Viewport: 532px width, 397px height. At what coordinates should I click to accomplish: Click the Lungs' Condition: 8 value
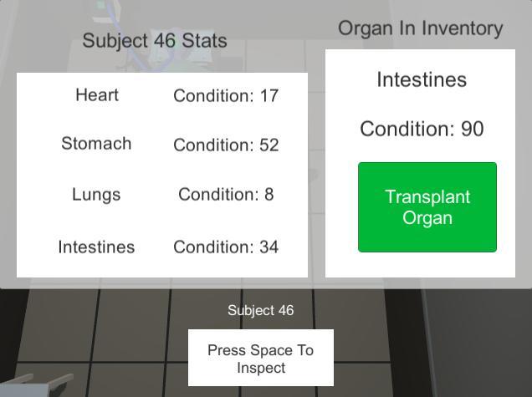(226, 195)
